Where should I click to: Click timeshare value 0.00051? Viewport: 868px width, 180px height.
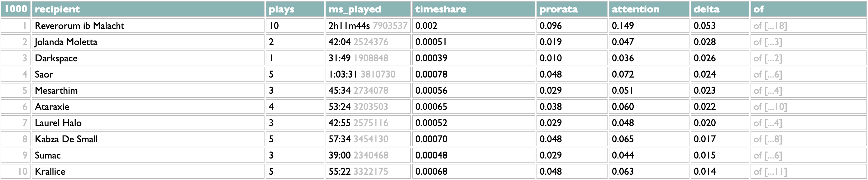tap(431, 42)
